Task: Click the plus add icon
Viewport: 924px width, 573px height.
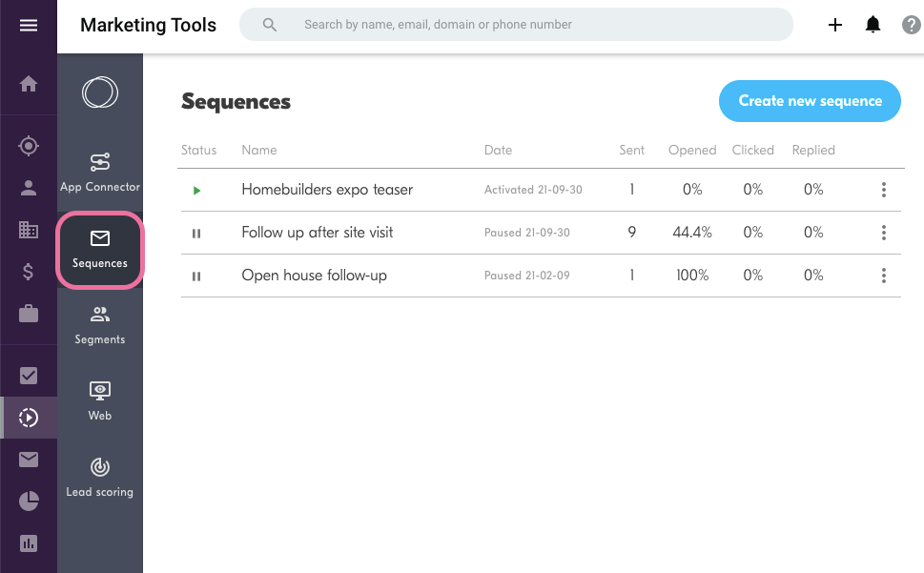Action: (x=835, y=25)
